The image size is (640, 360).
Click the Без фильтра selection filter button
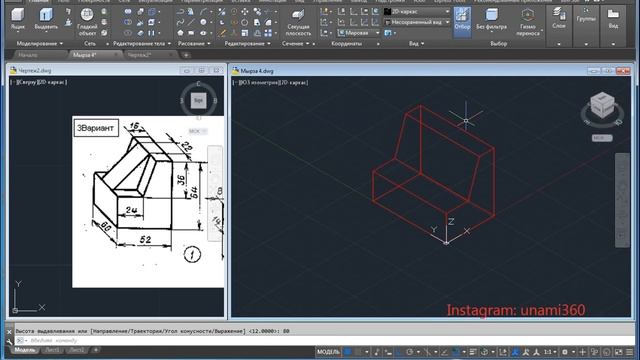coord(491,20)
